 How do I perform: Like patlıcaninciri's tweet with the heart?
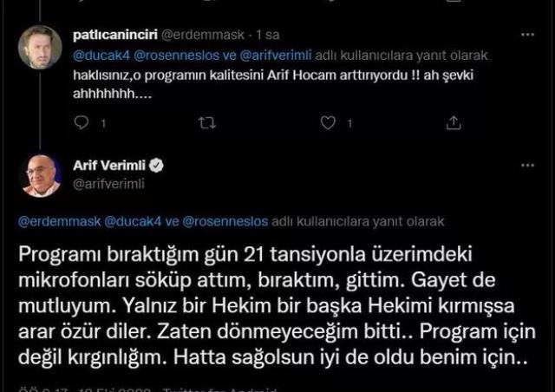click(328, 125)
